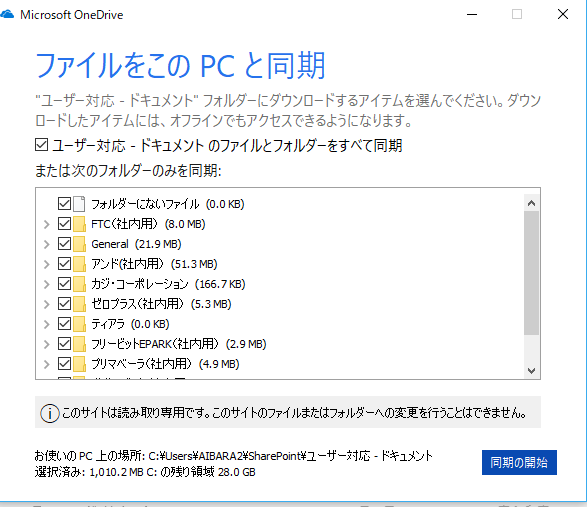Expand the ティアラ folder
Screen dimensions: 587x507
tap(46, 324)
